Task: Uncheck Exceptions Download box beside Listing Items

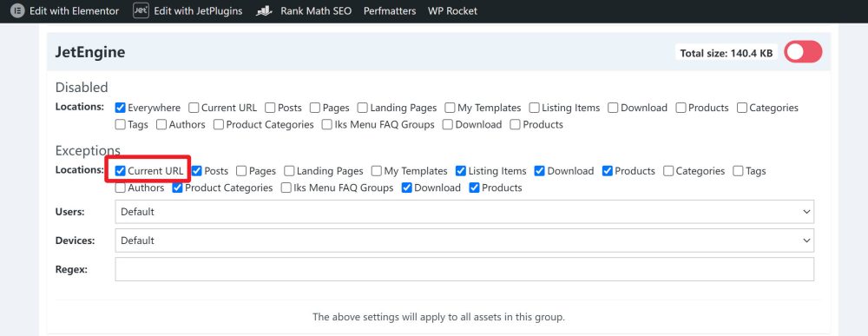Action: [x=540, y=171]
